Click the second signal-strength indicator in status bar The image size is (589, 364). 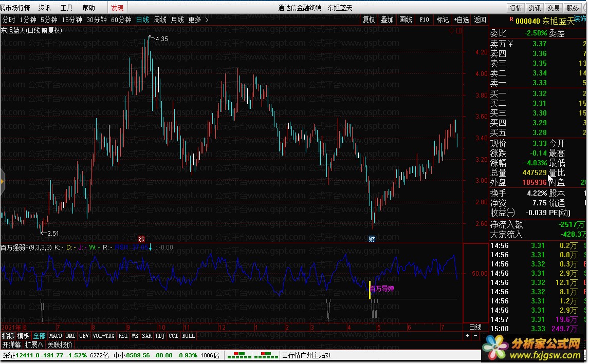click(266, 355)
